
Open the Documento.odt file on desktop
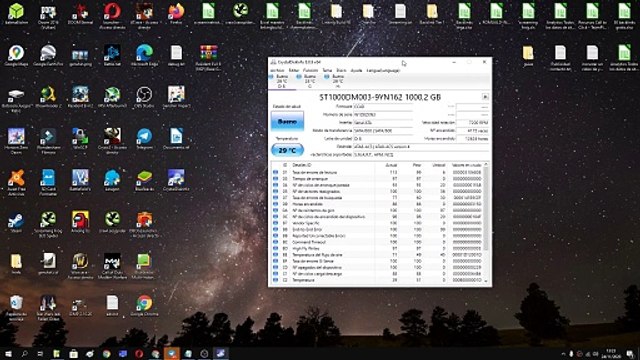tap(176, 139)
